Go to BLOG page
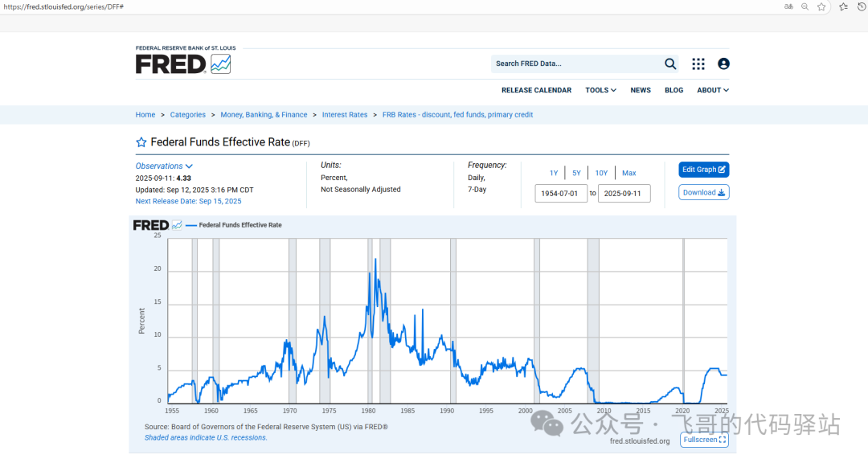 click(674, 90)
